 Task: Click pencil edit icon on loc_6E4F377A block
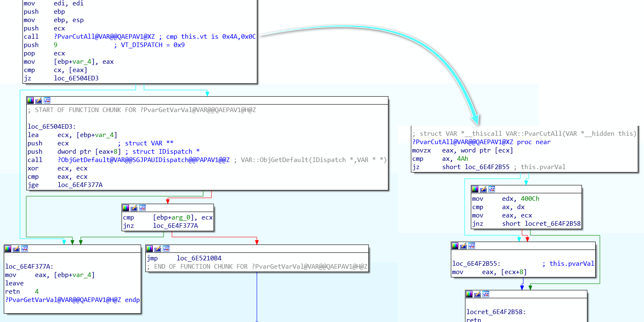16,249
